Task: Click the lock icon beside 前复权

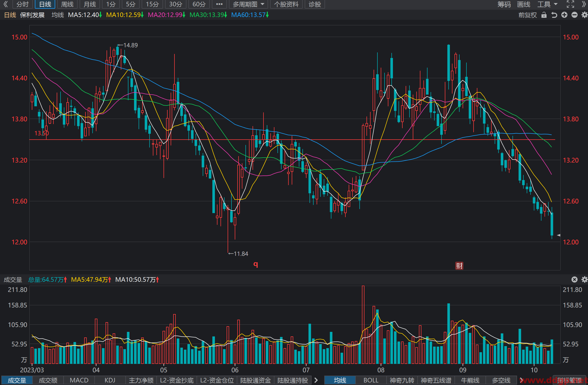Action: (544, 15)
